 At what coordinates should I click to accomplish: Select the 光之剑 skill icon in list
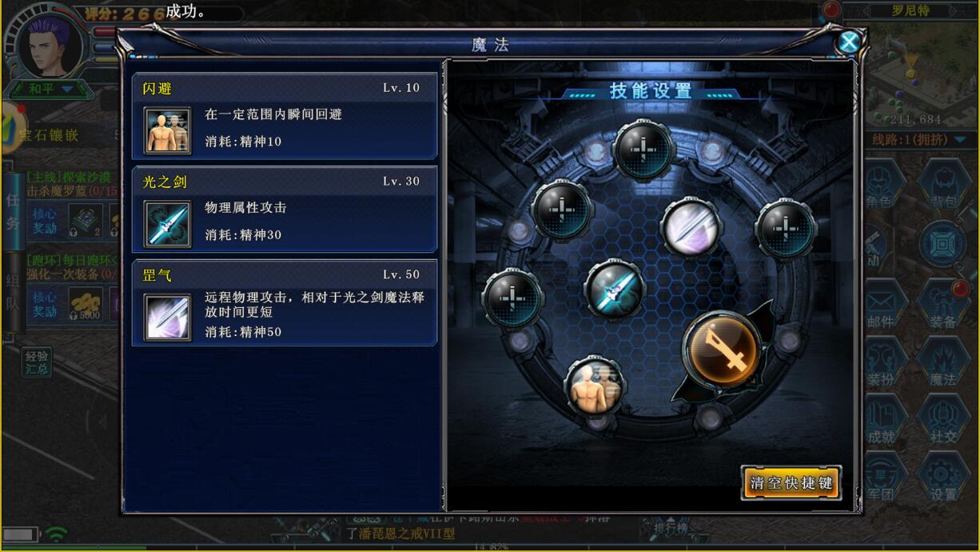pyautogui.click(x=168, y=223)
